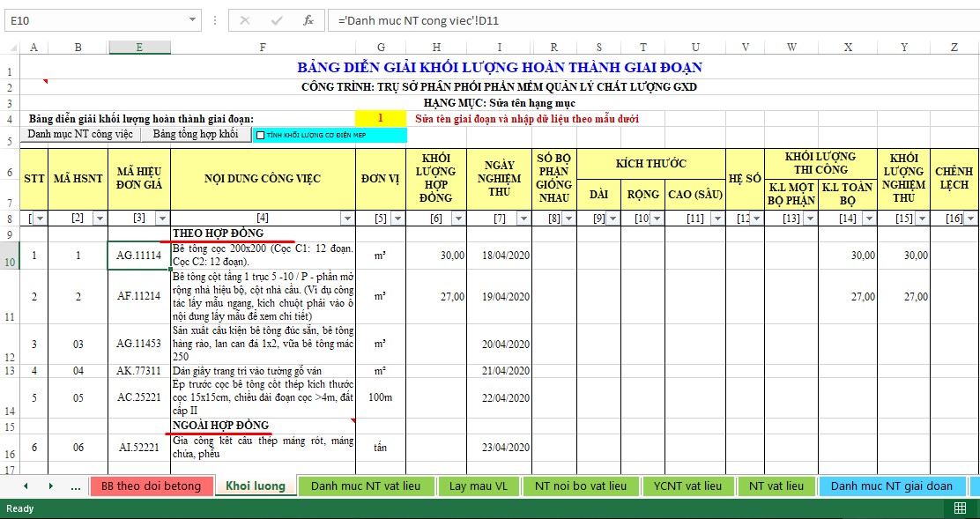
Task: Switch to BB theo doi betong sheet
Action: pyautogui.click(x=151, y=486)
